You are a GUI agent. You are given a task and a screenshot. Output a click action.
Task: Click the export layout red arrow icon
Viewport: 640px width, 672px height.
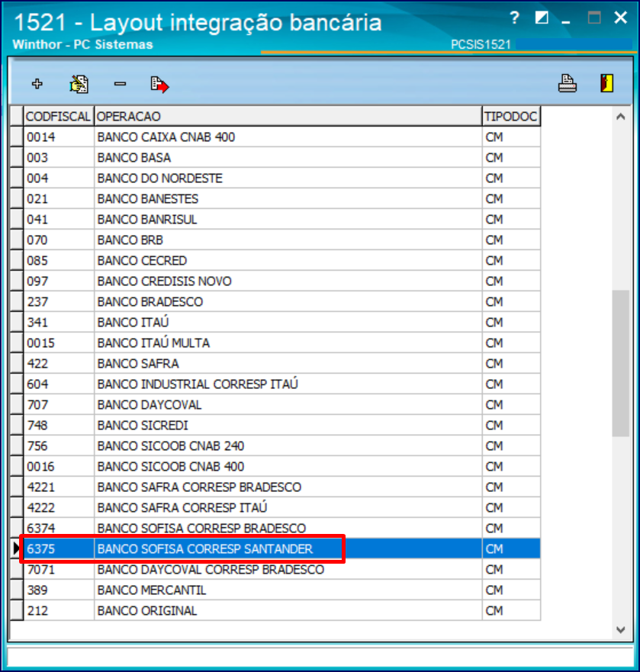tap(160, 85)
